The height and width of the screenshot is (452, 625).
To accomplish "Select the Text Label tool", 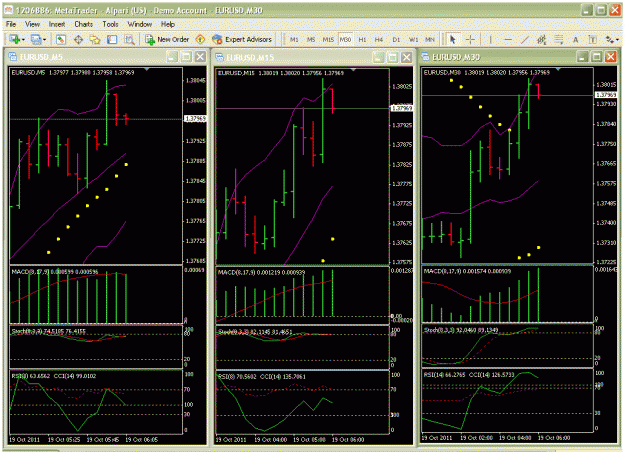I will click(593, 39).
